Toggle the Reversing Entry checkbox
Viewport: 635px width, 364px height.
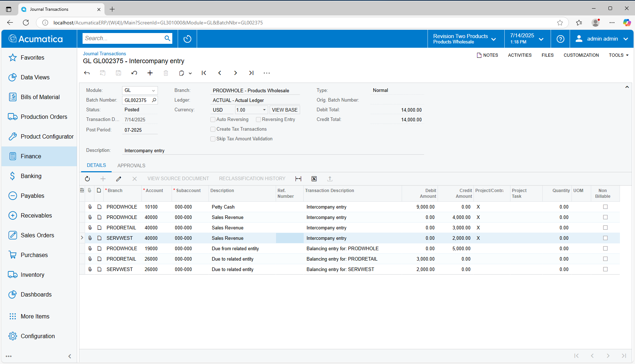click(258, 120)
